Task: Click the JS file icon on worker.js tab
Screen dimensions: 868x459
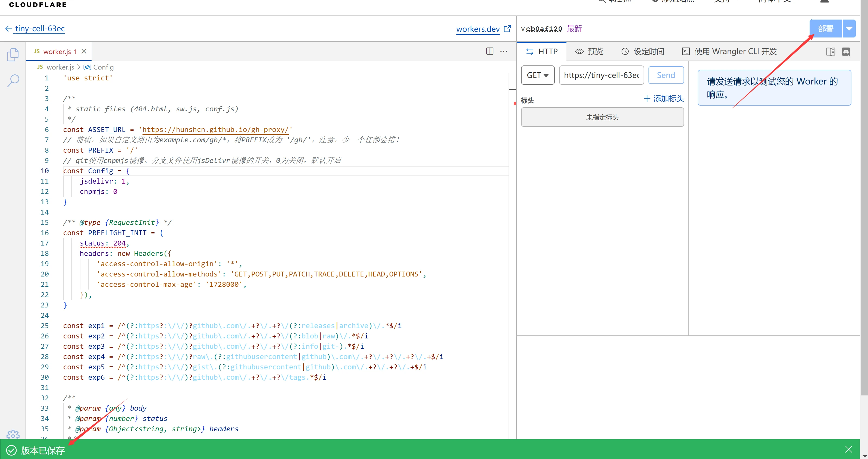Action: (37, 51)
